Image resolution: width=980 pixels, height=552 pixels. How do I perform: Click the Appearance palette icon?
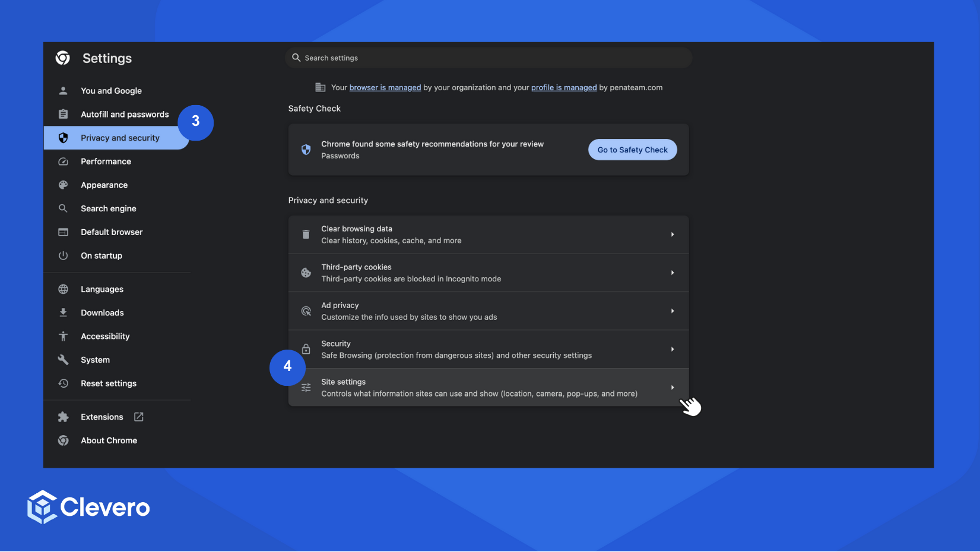tap(63, 185)
